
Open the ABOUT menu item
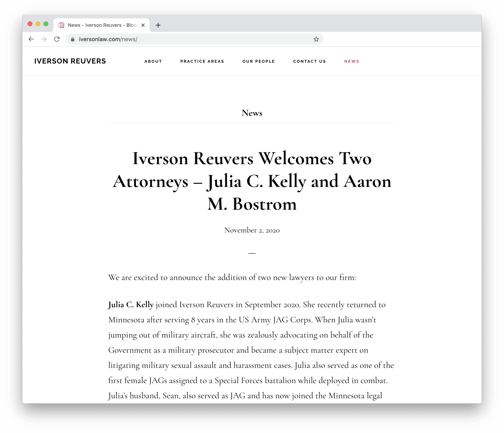pyautogui.click(x=153, y=61)
